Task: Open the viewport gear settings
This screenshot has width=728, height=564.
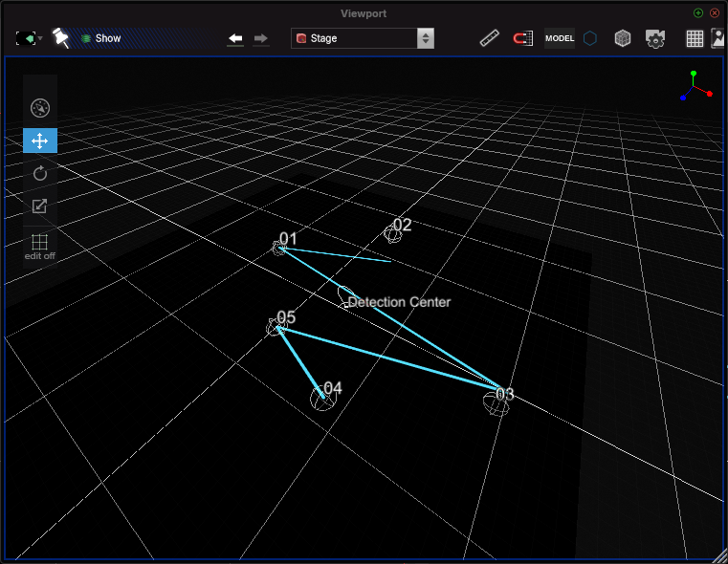Action: pos(655,38)
